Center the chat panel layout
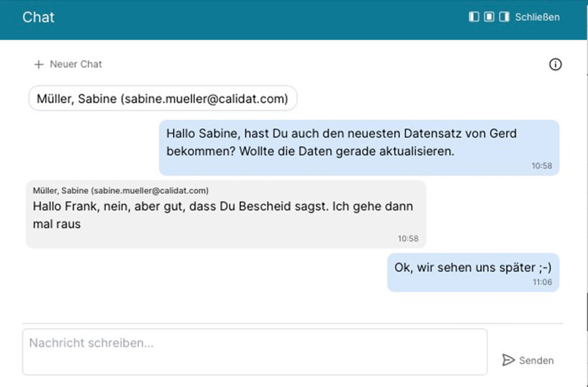This screenshot has height=387, width=588. coord(489,17)
